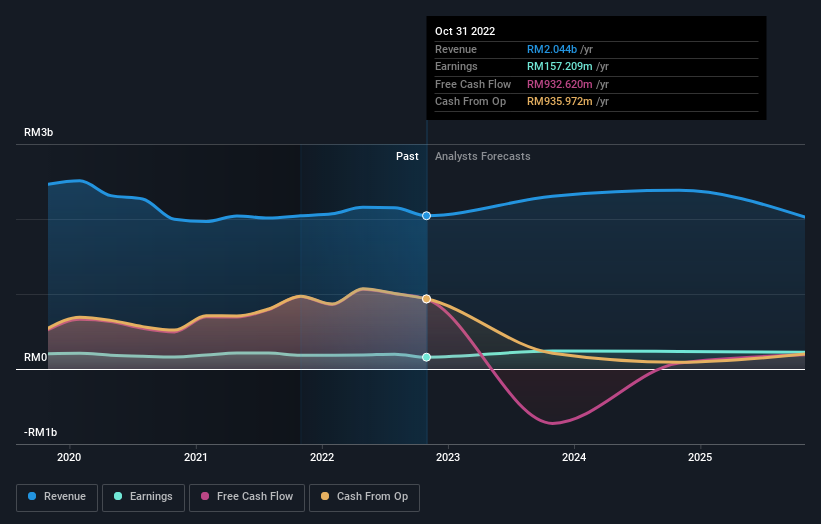This screenshot has height=524, width=821.
Task: Click the Past section label
Action: click(407, 156)
